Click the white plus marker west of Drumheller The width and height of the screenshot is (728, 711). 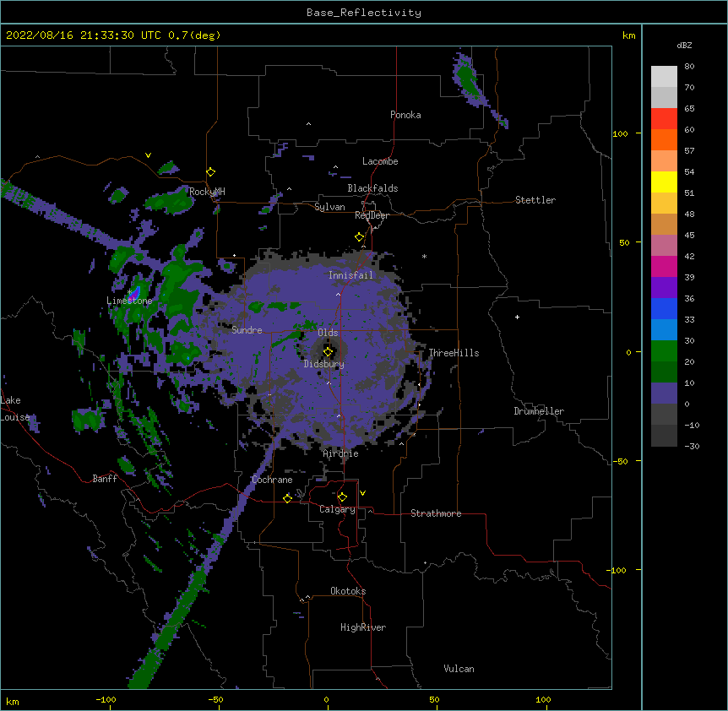(517, 317)
